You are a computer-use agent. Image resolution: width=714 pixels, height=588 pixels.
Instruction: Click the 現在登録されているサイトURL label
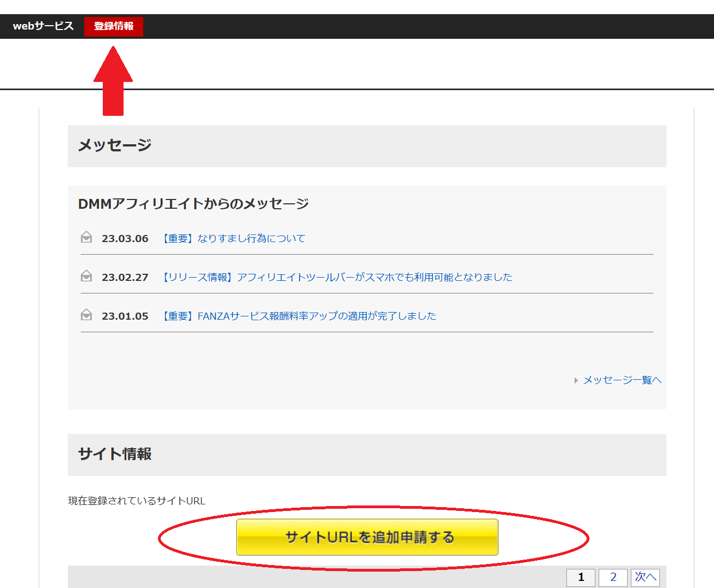pos(137,501)
